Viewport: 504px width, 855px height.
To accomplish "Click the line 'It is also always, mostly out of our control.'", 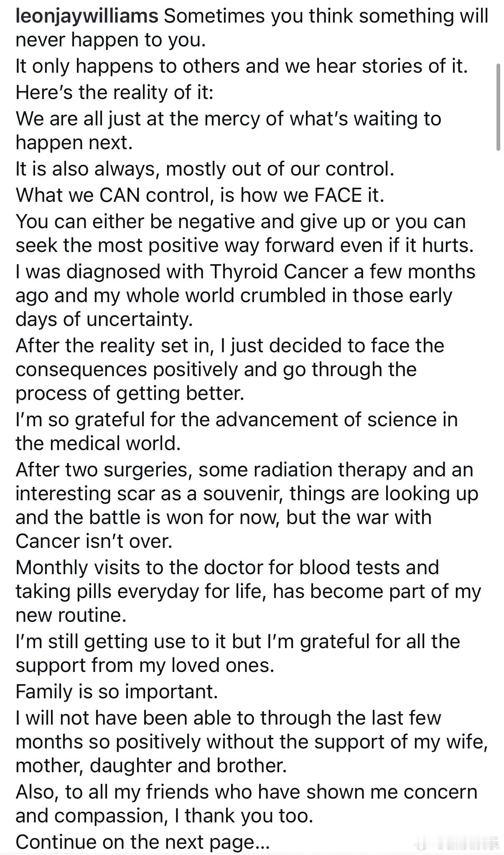I will [205, 169].
